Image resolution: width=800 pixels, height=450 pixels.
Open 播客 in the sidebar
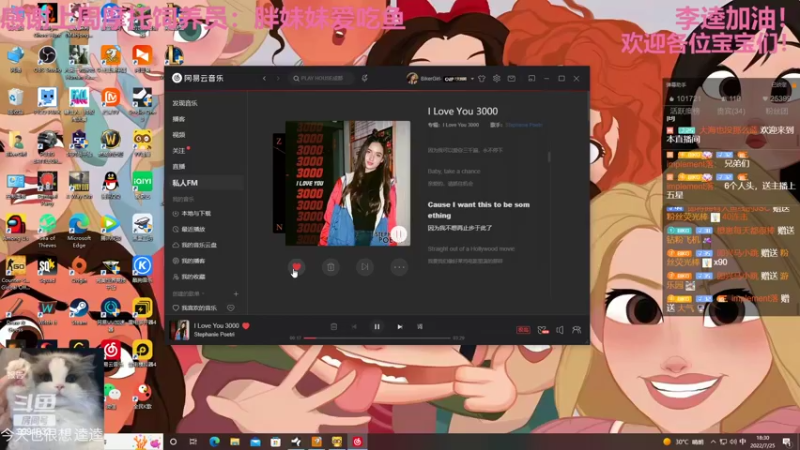point(179,119)
